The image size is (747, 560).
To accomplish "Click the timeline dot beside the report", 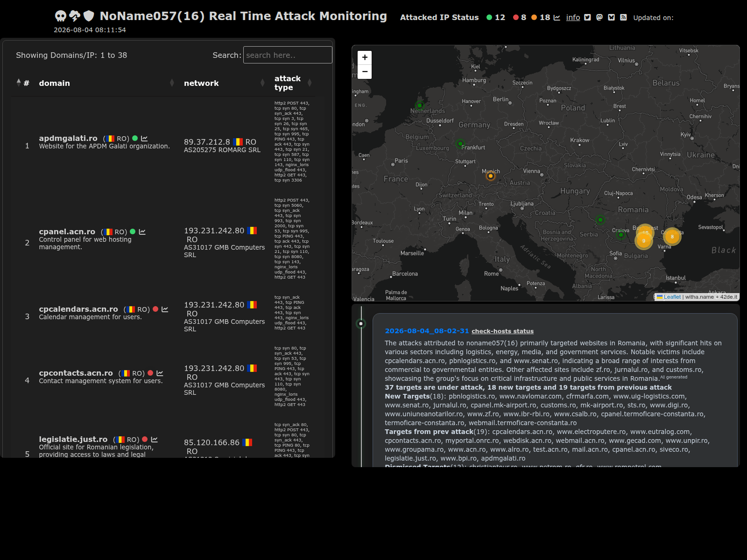I will [361, 323].
